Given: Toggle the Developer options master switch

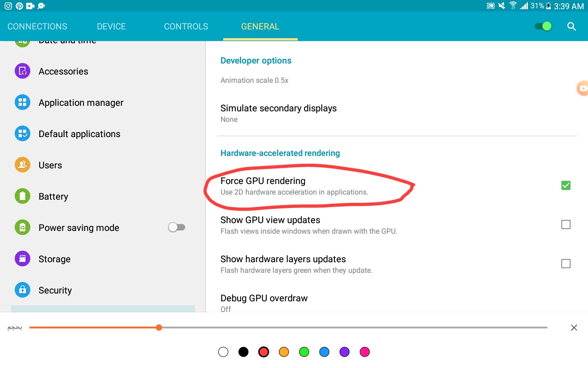Looking at the screenshot, I should [x=543, y=26].
